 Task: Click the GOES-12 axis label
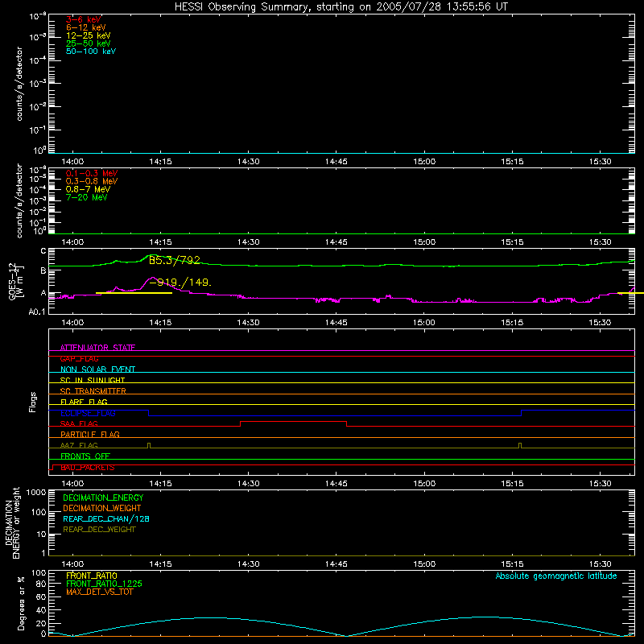click(15, 281)
